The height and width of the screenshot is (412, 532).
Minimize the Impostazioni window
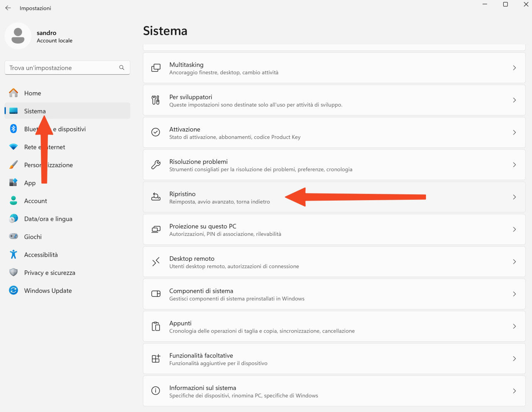point(485,4)
